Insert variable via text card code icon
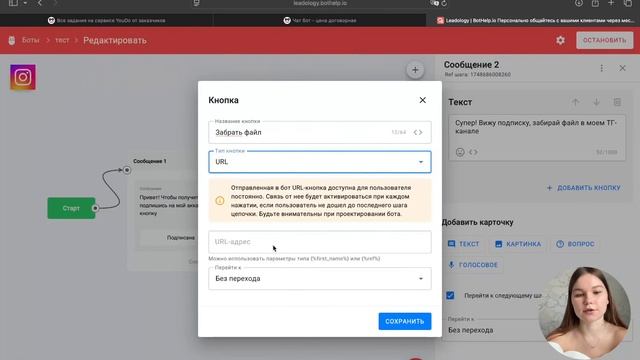Screen dimensions: 640x360 (x=473, y=152)
